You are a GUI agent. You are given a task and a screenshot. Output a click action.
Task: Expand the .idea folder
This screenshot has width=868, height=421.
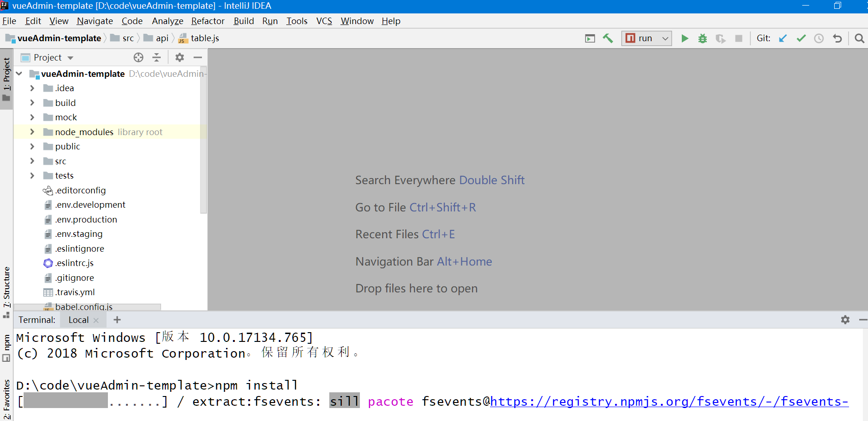[32, 88]
